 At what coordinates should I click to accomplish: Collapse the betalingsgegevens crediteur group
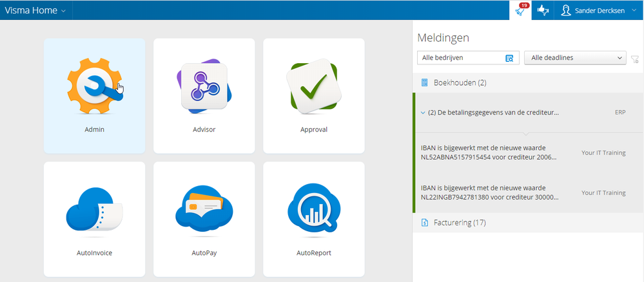(x=423, y=112)
